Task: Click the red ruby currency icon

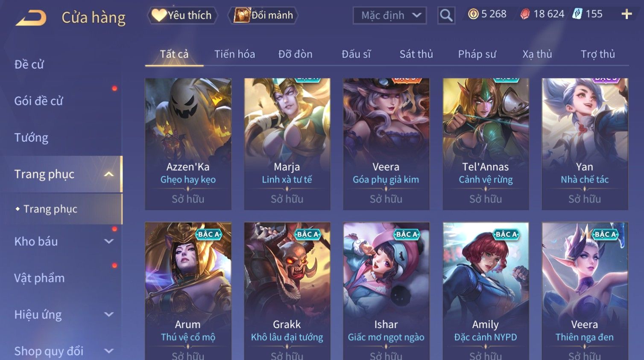Action: [x=525, y=15]
